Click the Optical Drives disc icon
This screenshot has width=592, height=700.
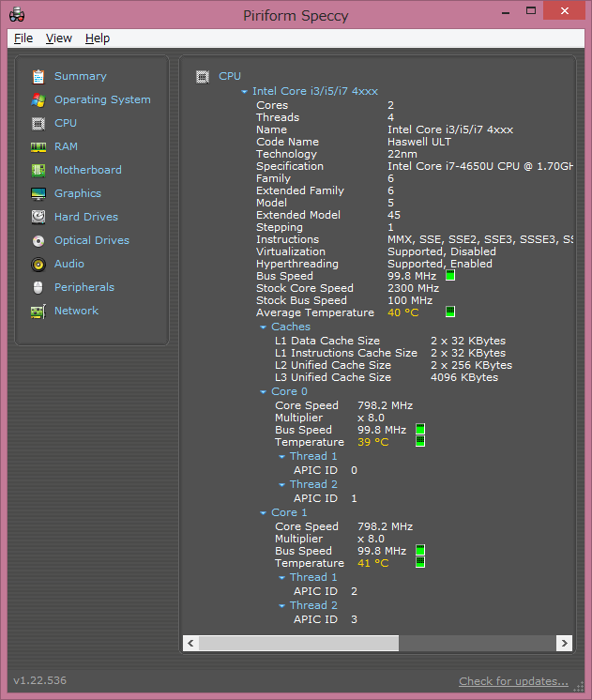tap(38, 241)
